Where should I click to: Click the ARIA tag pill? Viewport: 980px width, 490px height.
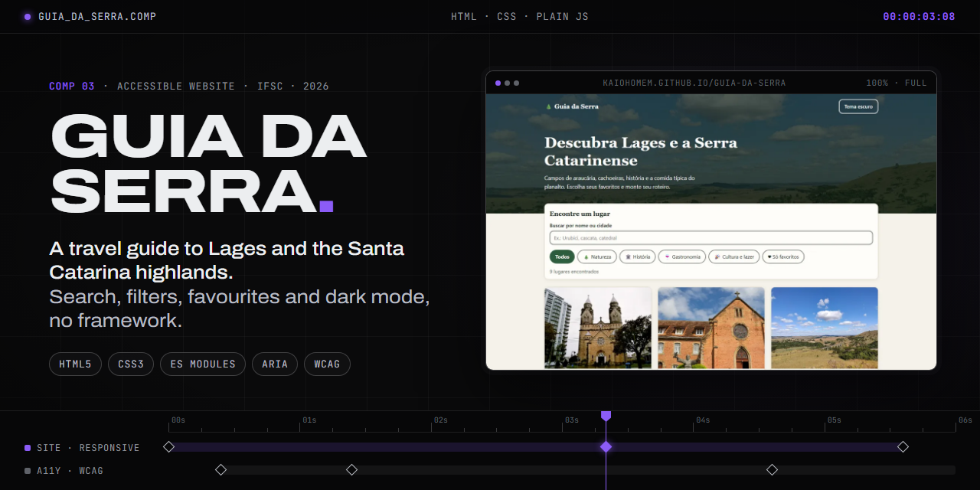pyautogui.click(x=275, y=364)
